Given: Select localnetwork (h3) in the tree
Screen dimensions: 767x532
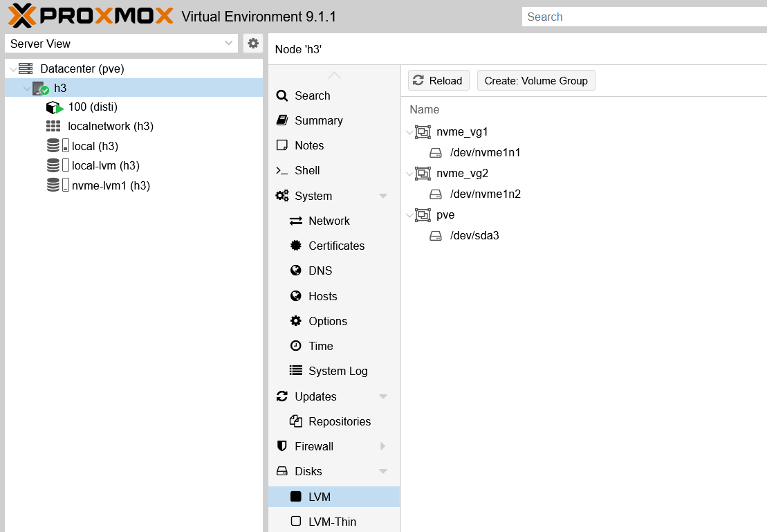Looking at the screenshot, I should [x=133, y=127].
